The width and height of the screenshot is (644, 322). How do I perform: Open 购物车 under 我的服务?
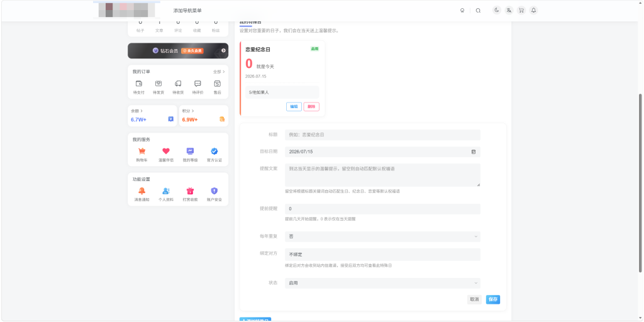click(142, 155)
